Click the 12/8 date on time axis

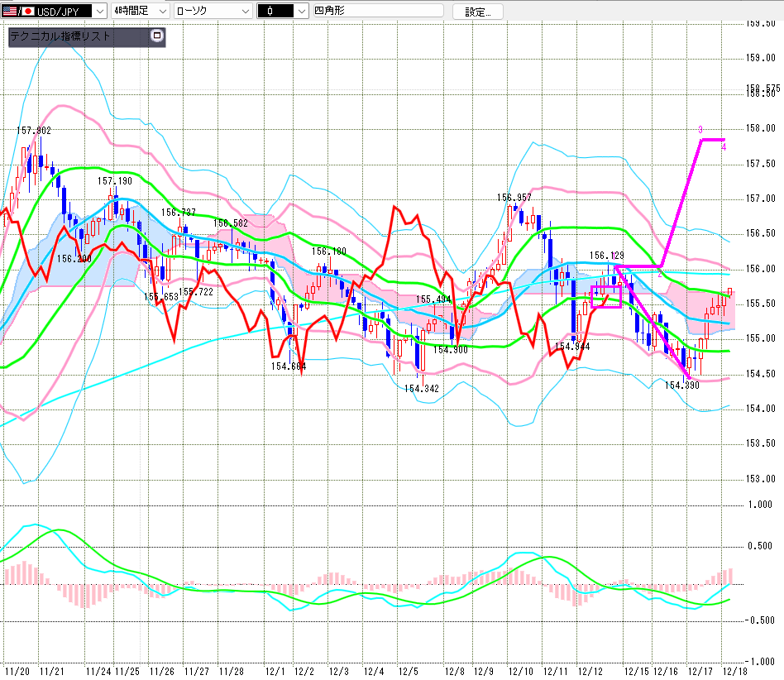(453, 671)
